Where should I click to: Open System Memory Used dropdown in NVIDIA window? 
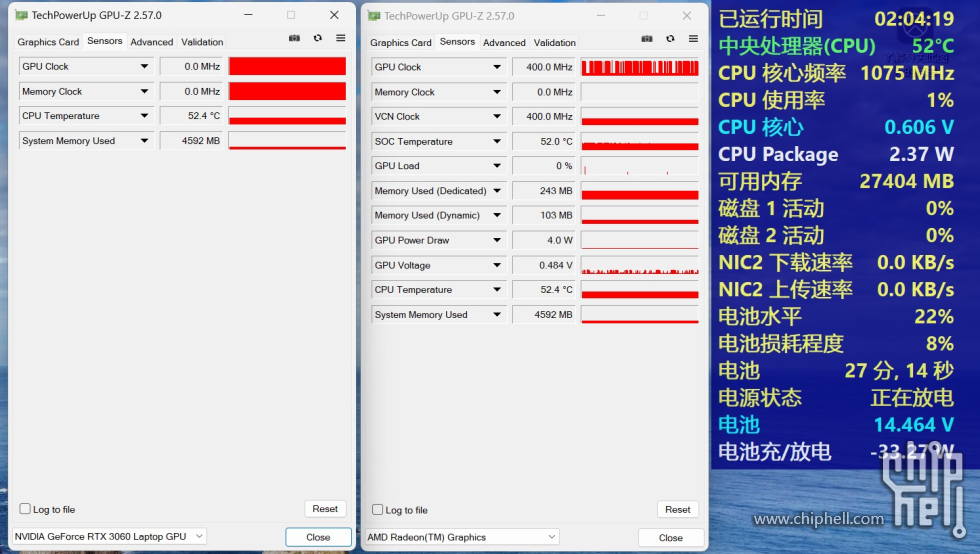point(144,141)
